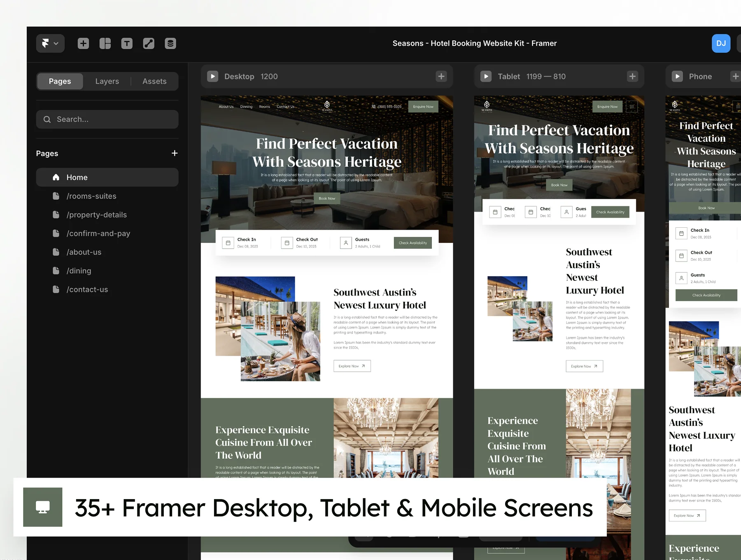This screenshot has height=560, width=741.
Task: Click the desktop hero headline text
Action: 327,152
